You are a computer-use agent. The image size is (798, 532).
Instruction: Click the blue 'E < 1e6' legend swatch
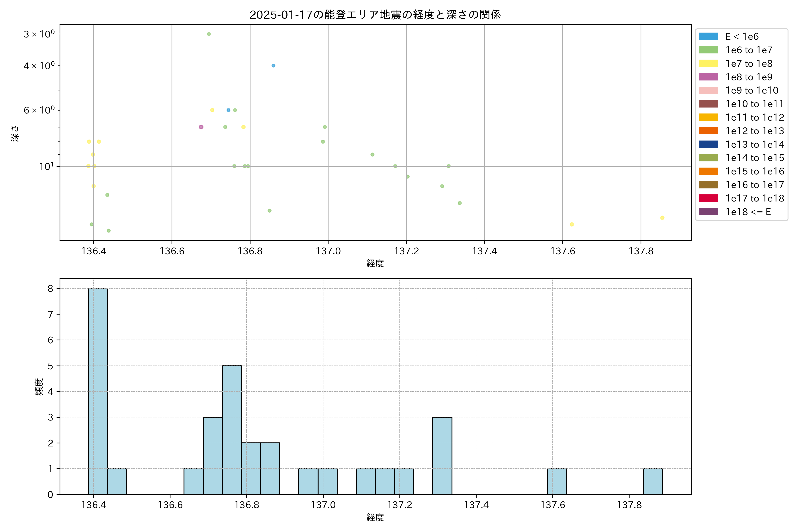coord(708,36)
